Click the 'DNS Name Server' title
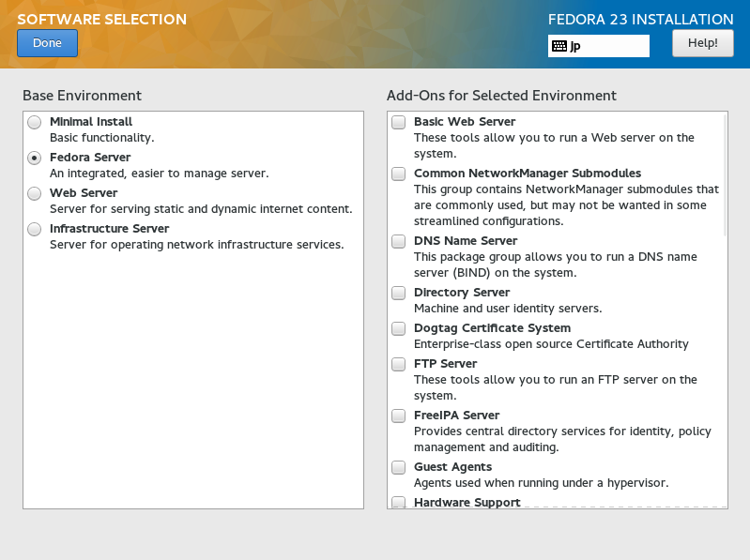The width and height of the screenshot is (750, 560). click(466, 241)
